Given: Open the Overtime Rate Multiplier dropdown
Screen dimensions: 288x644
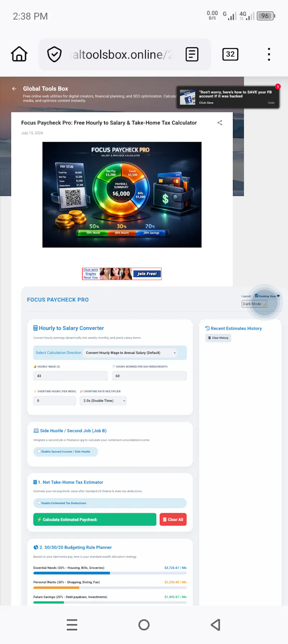Looking at the screenshot, I should [x=103, y=401].
